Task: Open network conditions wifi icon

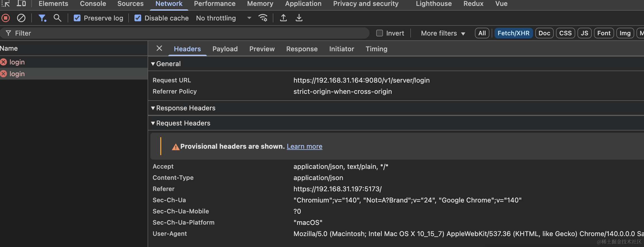Action: pos(263,18)
